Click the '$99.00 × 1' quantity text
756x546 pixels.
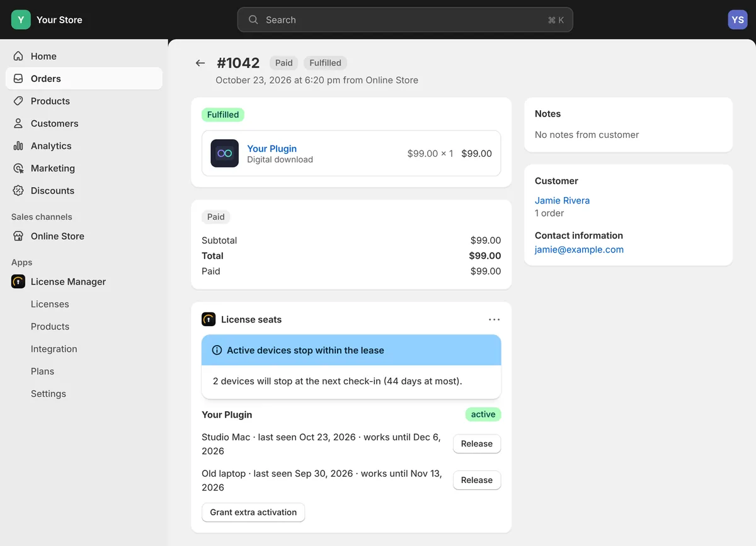pyautogui.click(x=430, y=153)
